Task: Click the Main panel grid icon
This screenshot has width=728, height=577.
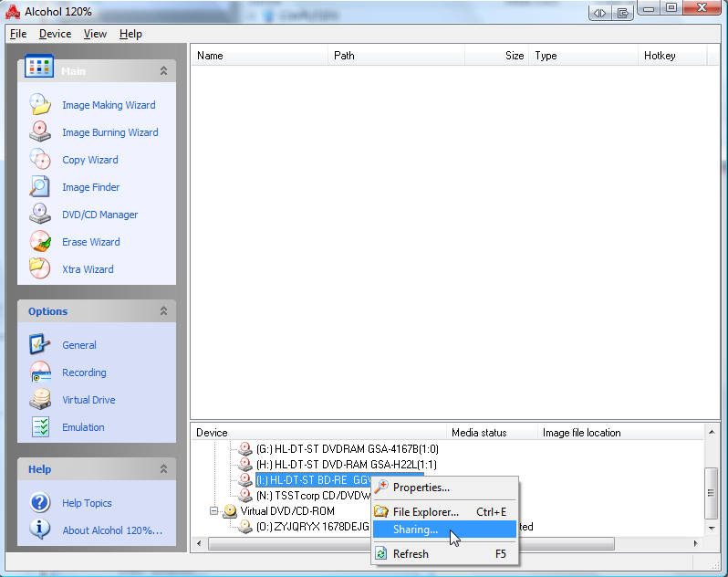Action: click(x=39, y=67)
